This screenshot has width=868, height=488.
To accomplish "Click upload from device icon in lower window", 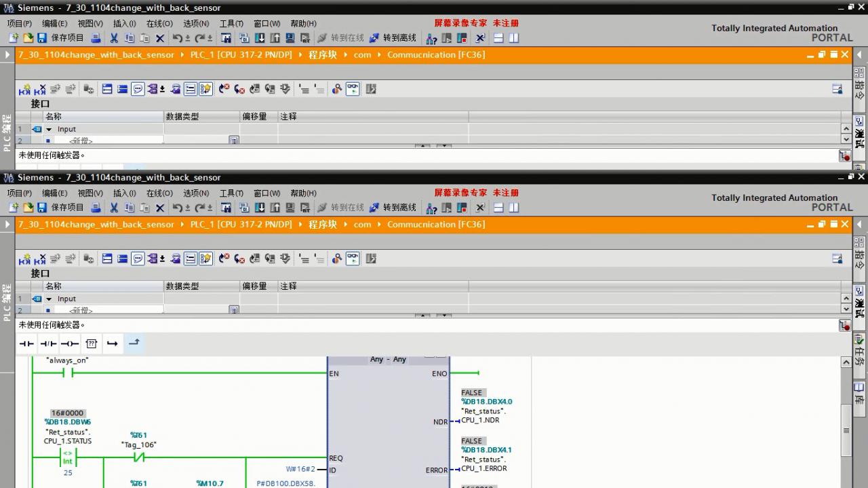I will tap(275, 208).
